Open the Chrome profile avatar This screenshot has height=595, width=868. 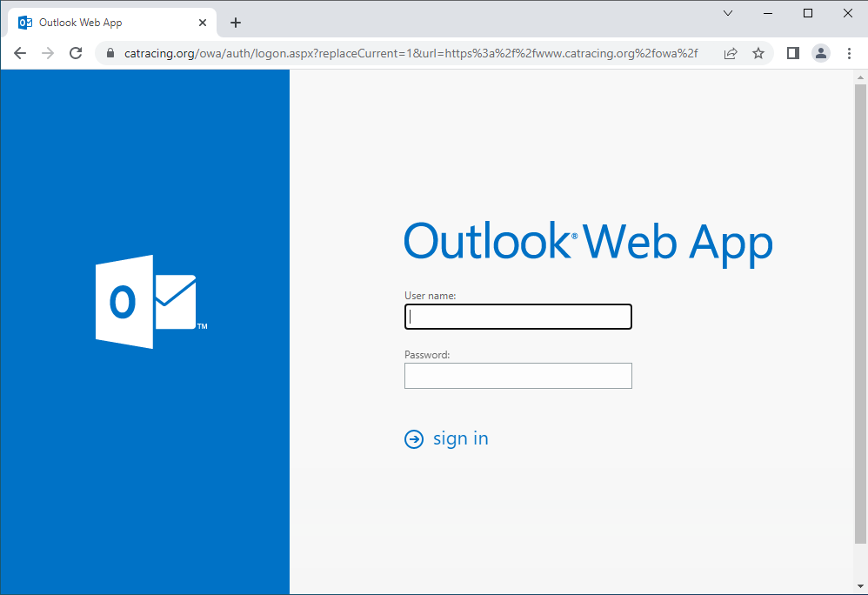(x=821, y=53)
